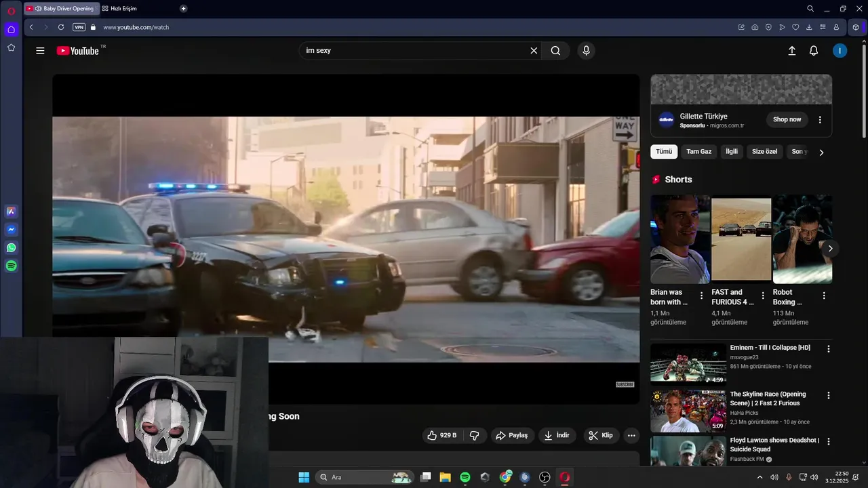
Task: Open Opera ad blocker shield icon
Action: (x=768, y=27)
